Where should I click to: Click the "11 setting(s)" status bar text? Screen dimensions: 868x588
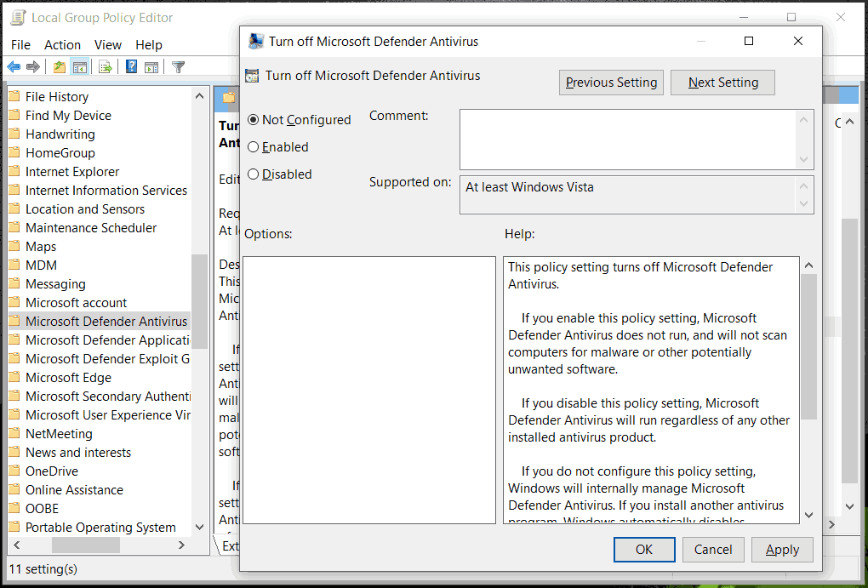pyautogui.click(x=43, y=569)
